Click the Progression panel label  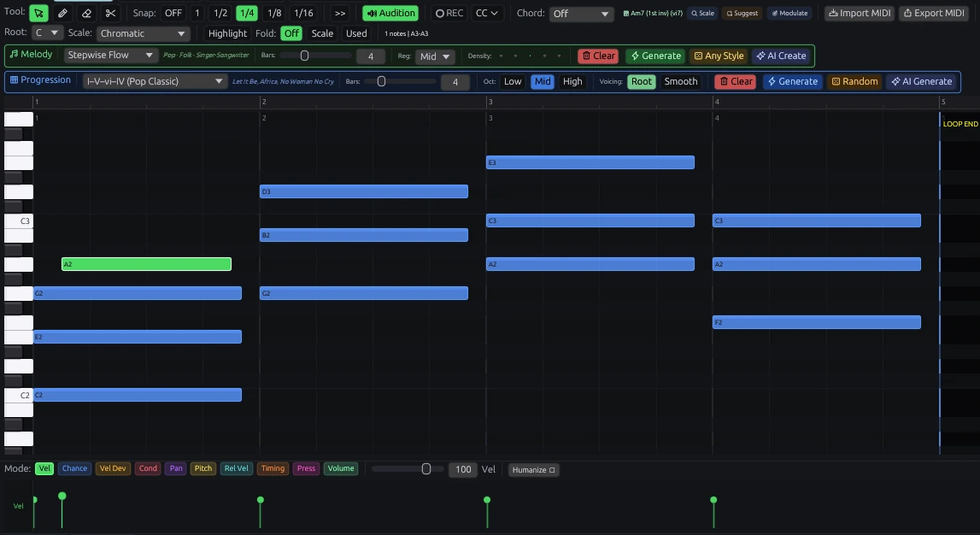pos(41,80)
